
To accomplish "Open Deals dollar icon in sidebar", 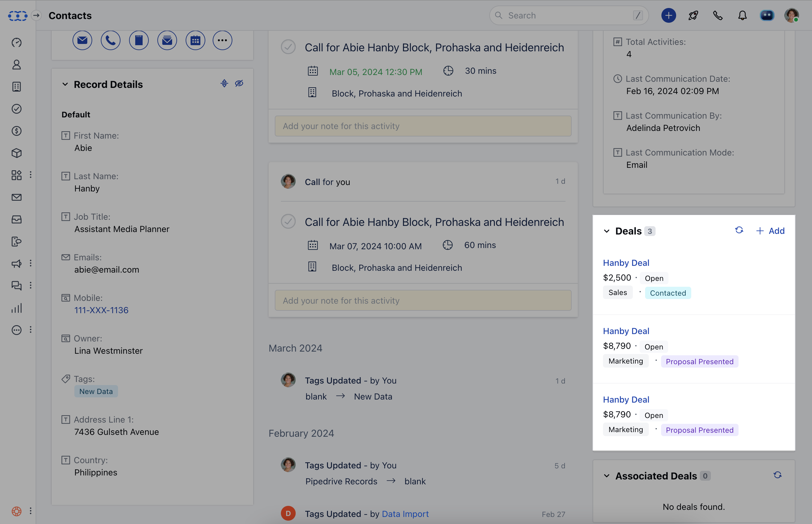I will 16,131.
